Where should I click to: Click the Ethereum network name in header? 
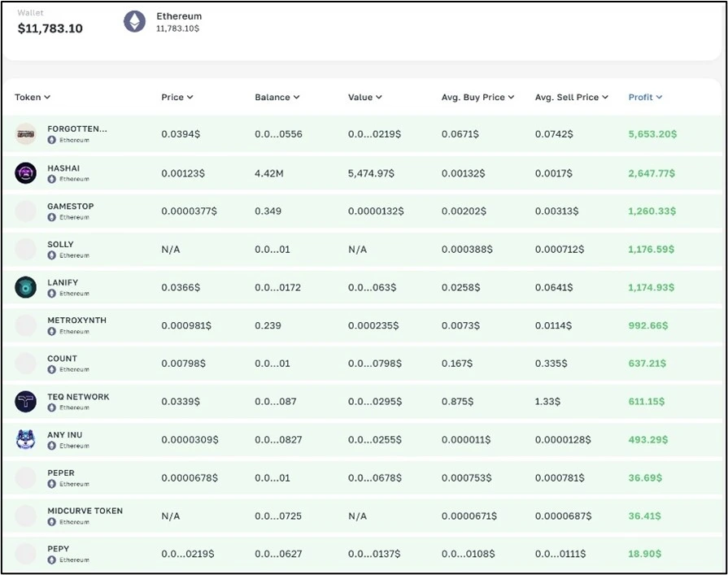[x=179, y=16]
